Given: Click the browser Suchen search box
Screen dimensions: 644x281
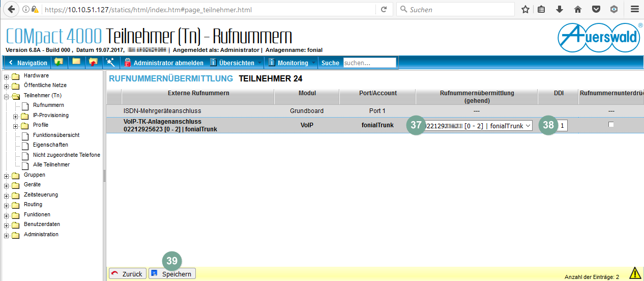Looking at the screenshot, I should 455,10.
